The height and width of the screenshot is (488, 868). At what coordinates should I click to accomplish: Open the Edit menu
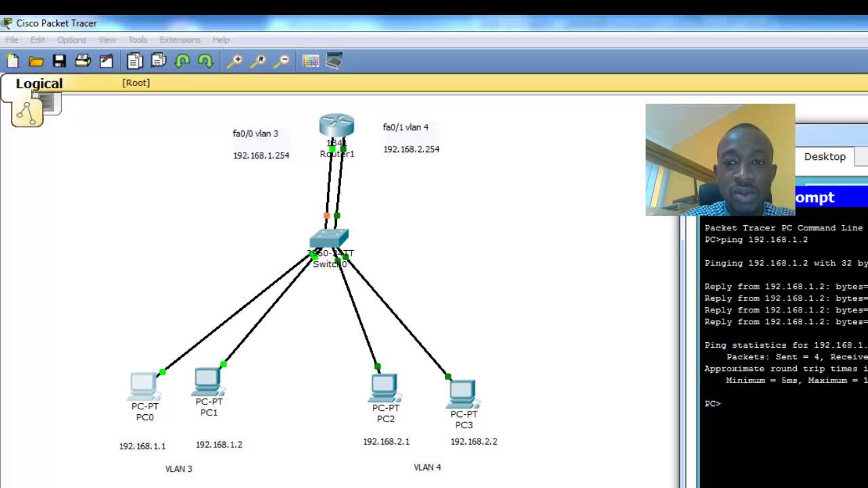tap(37, 40)
